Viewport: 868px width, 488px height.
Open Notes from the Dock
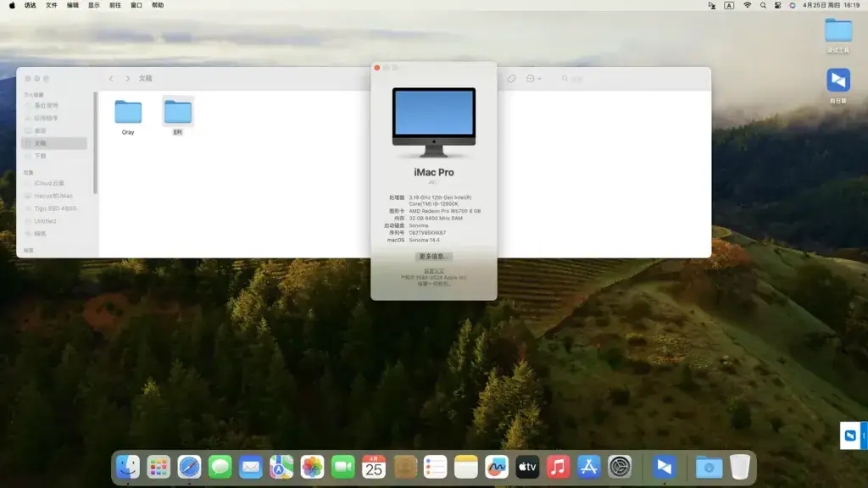tap(466, 467)
